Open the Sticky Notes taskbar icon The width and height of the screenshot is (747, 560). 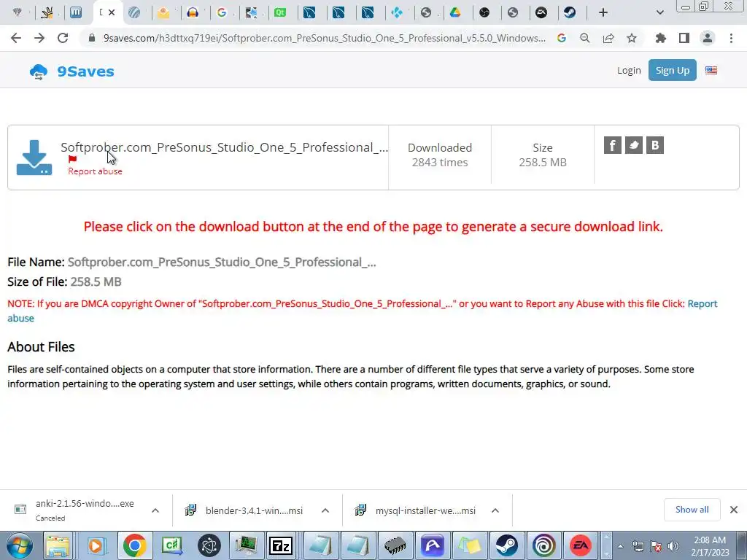coord(469,545)
